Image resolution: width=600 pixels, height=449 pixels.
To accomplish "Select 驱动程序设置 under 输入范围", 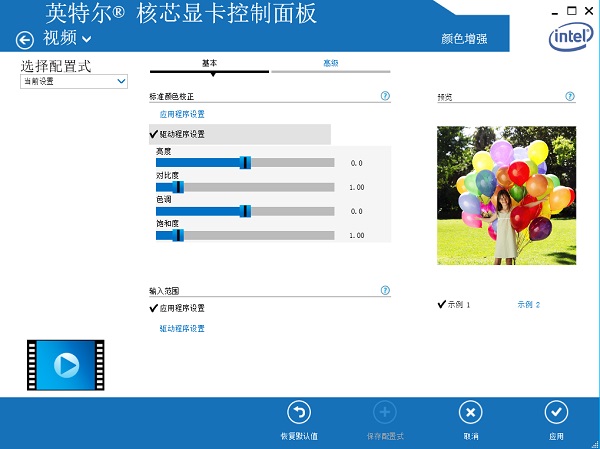I will pyautogui.click(x=182, y=328).
